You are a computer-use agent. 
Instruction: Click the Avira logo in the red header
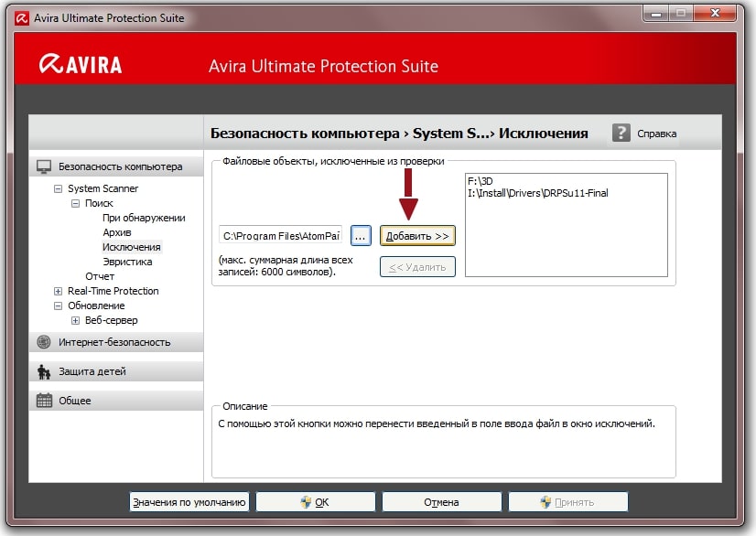click(81, 65)
